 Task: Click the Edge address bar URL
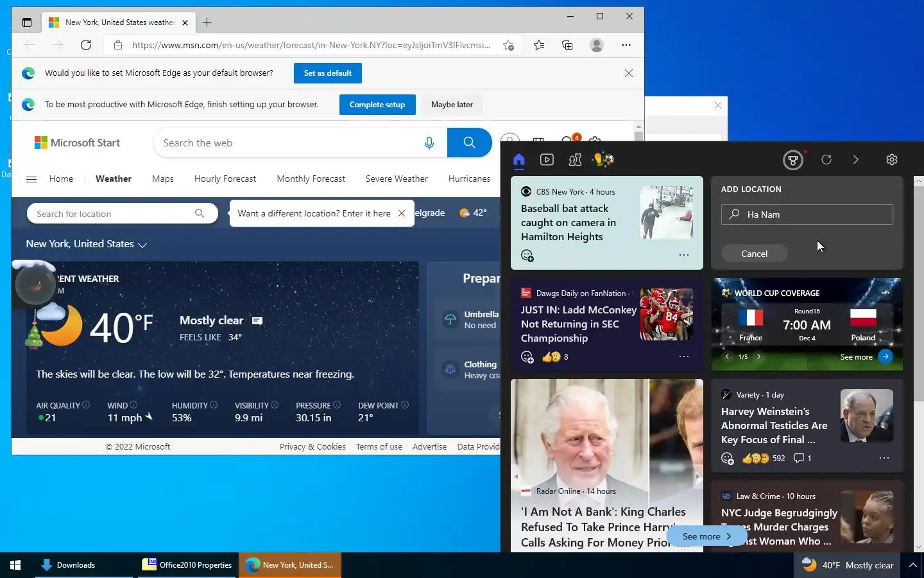pos(311,45)
